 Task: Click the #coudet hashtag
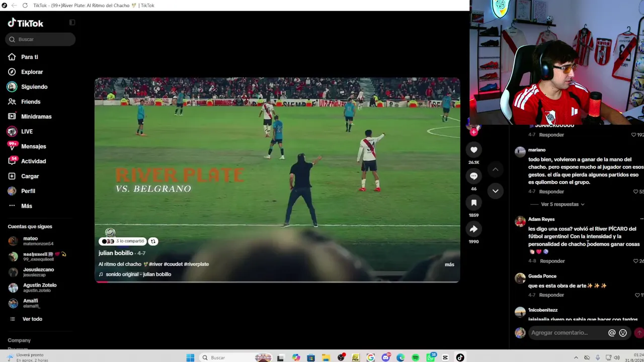pos(173,264)
